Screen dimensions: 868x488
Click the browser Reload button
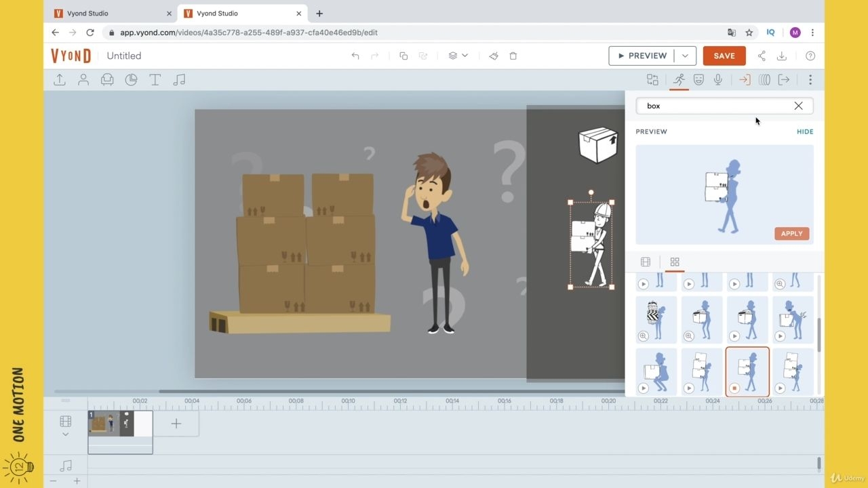coord(90,33)
